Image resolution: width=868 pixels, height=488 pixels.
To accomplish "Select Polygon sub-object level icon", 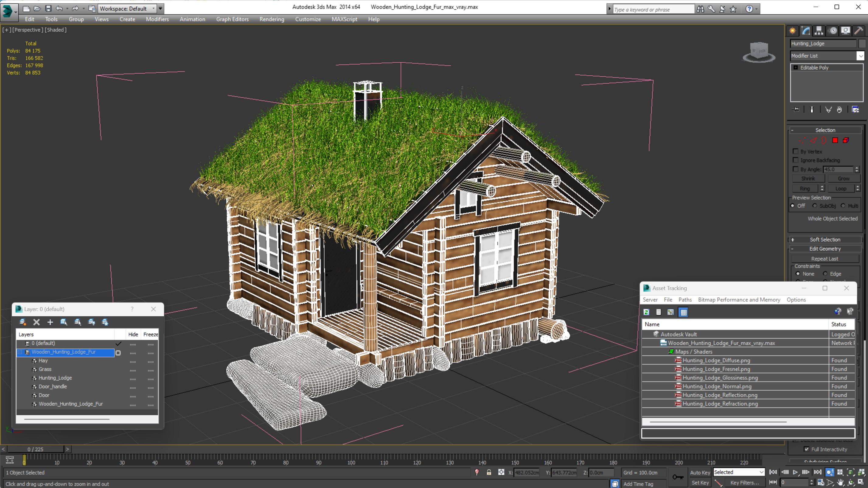I will point(835,140).
